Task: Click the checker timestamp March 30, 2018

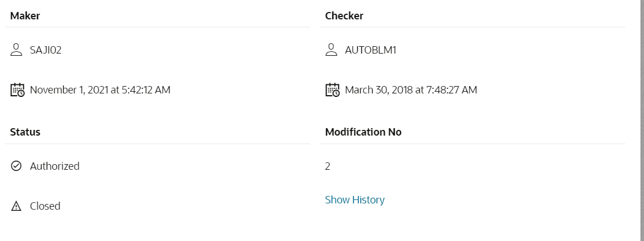Action: (x=411, y=90)
